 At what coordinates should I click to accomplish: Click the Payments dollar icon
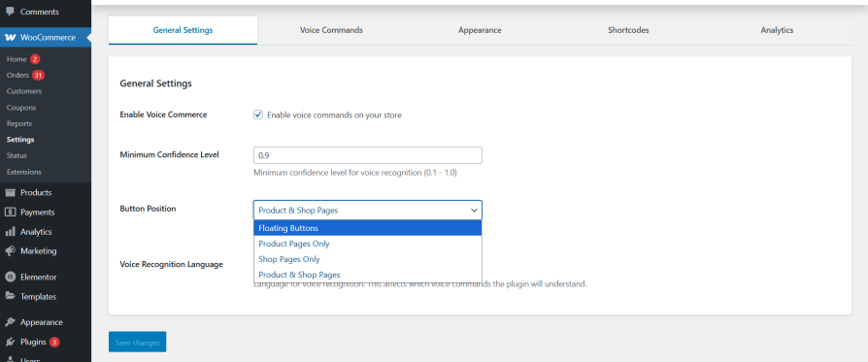pos(10,212)
